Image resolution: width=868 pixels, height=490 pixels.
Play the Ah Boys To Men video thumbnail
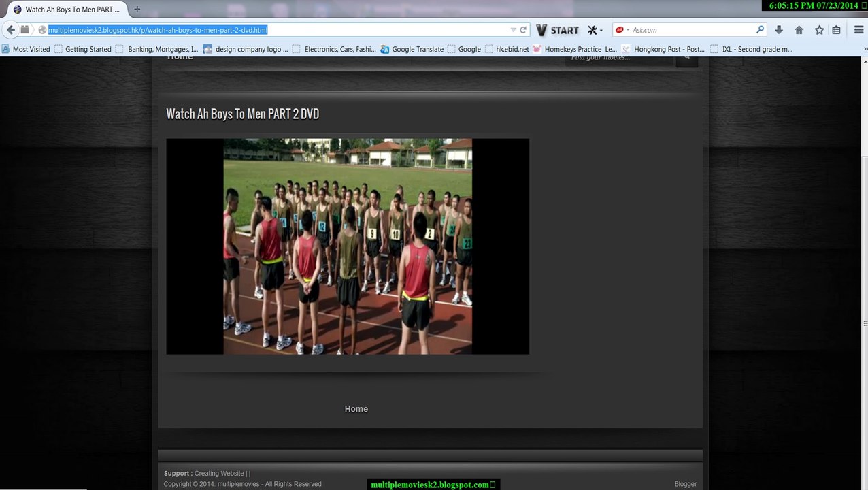click(348, 246)
